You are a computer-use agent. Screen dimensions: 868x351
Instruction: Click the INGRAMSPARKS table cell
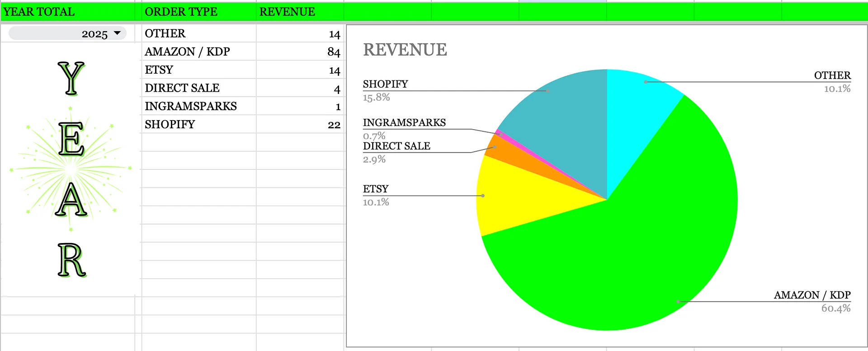(199, 106)
